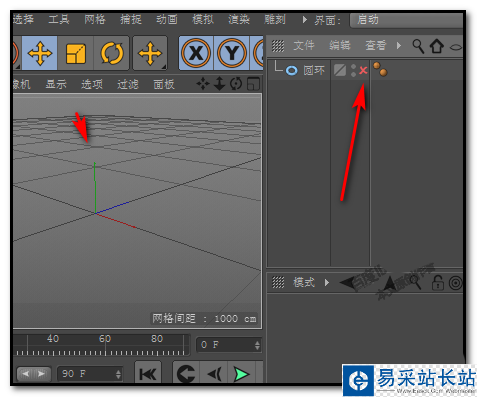This screenshot has height=397, width=477.
Task: Select the Rotate tool
Action: tap(111, 53)
